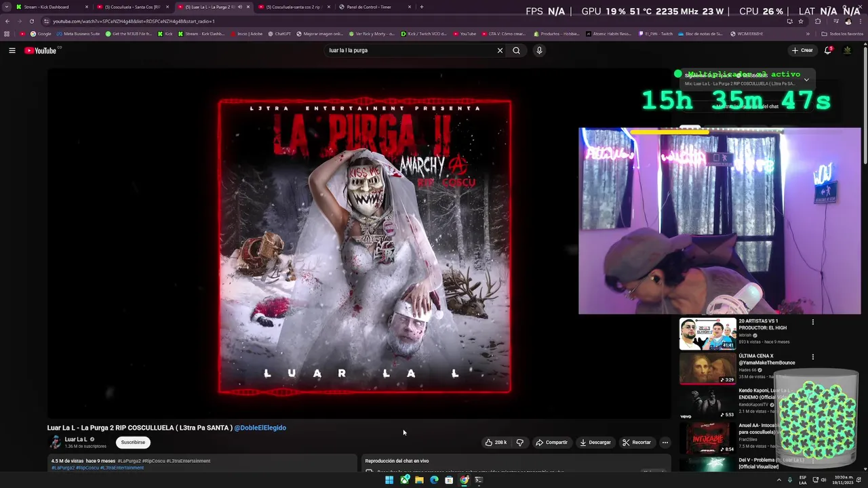Viewport: 868px width, 488px height.
Task: Open Chrome from taskbar
Action: tap(464, 480)
